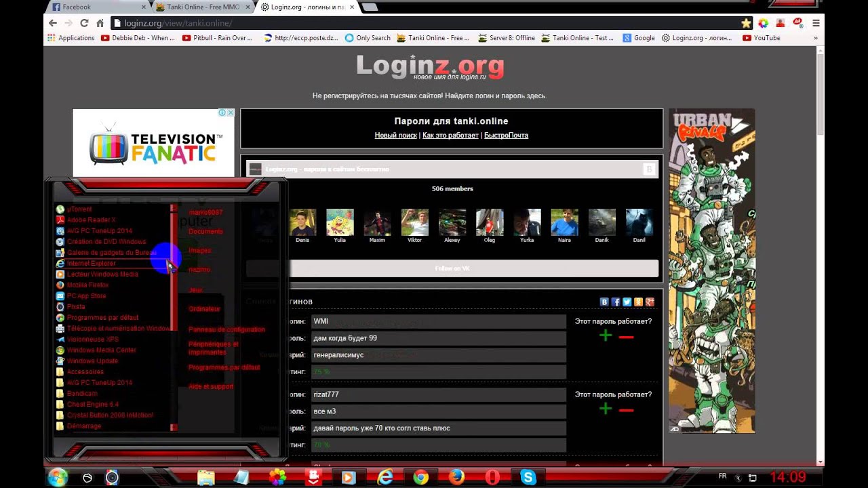Share list on Facebook icon
The width and height of the screenshot is (868, 488).
point(616,302)
